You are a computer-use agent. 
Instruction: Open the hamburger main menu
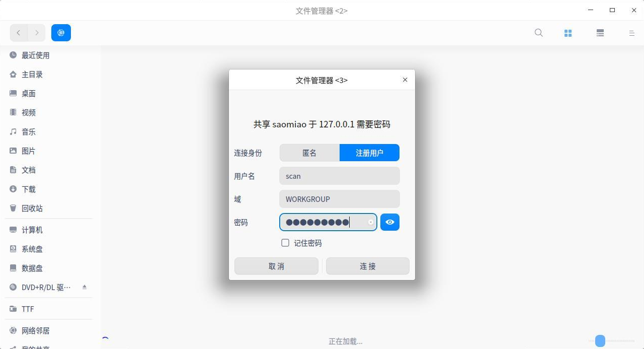click(632, 33)
